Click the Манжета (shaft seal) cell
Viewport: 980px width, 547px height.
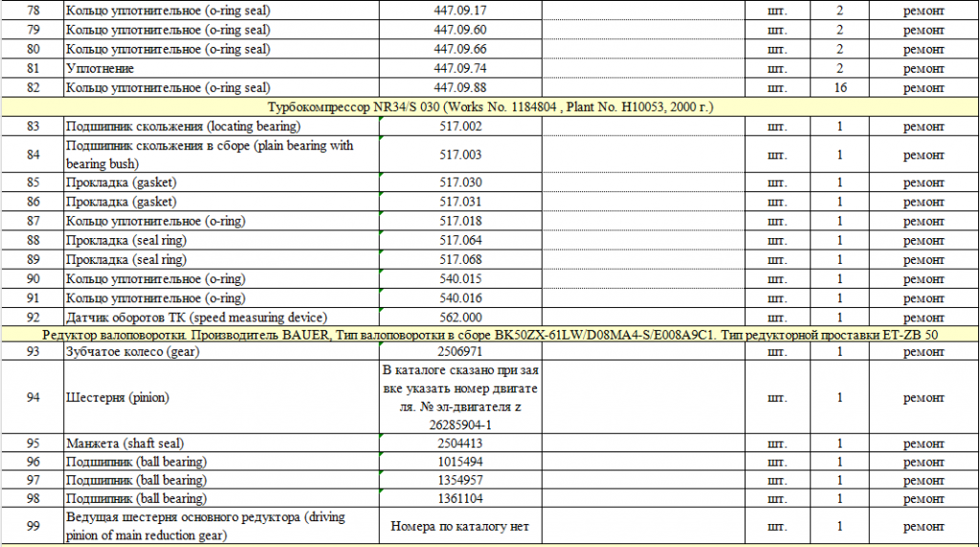pyautogui.click(x=220, y=444)
